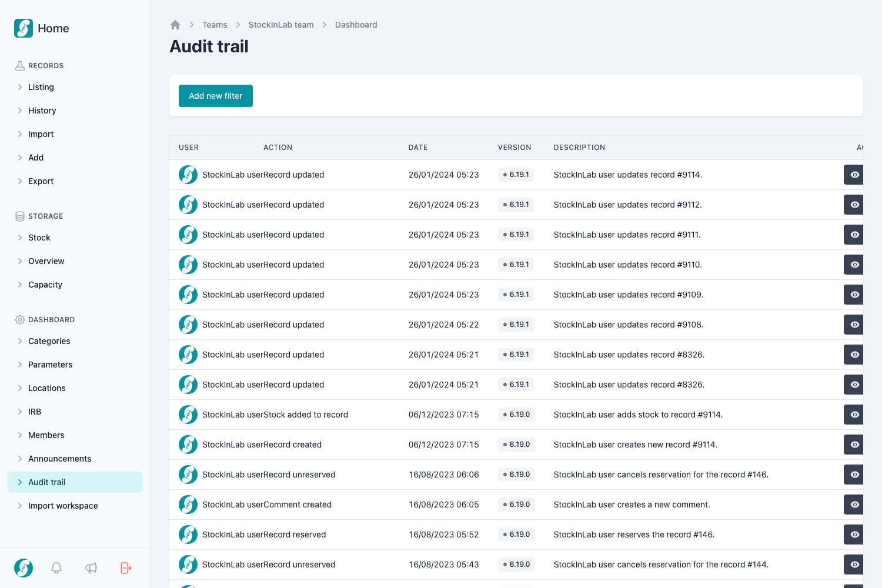
Task: View details of record #9114 update entry
Action: [x=854, y=175]
